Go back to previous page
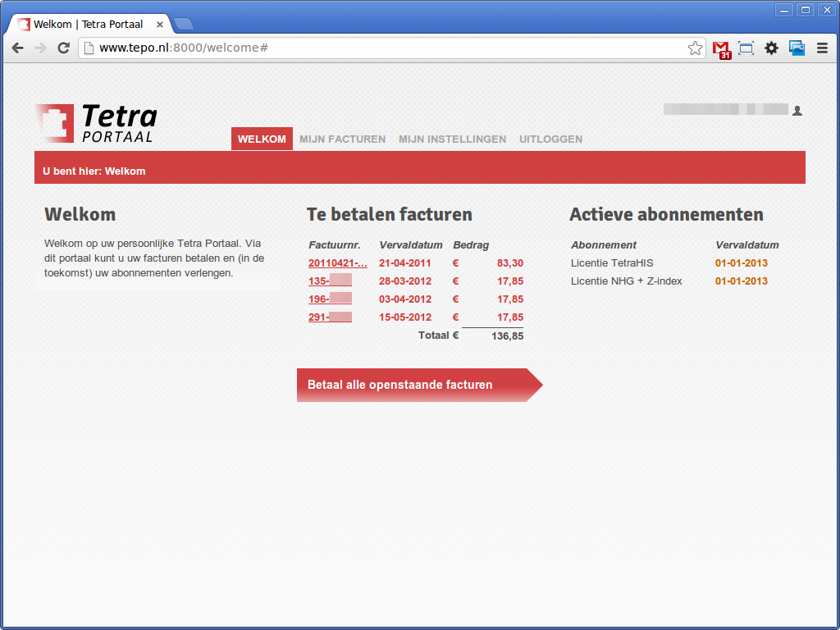 coord(17,48)
